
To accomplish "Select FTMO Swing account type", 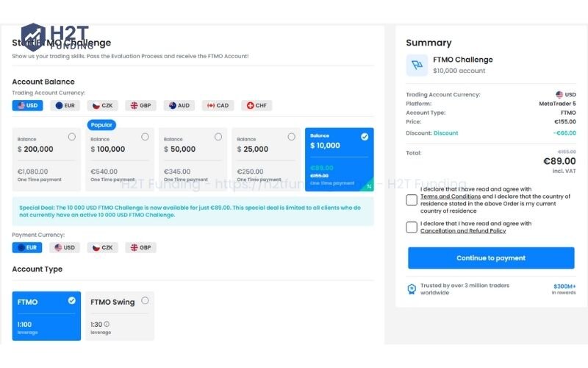I will click(x=120, y=316).
